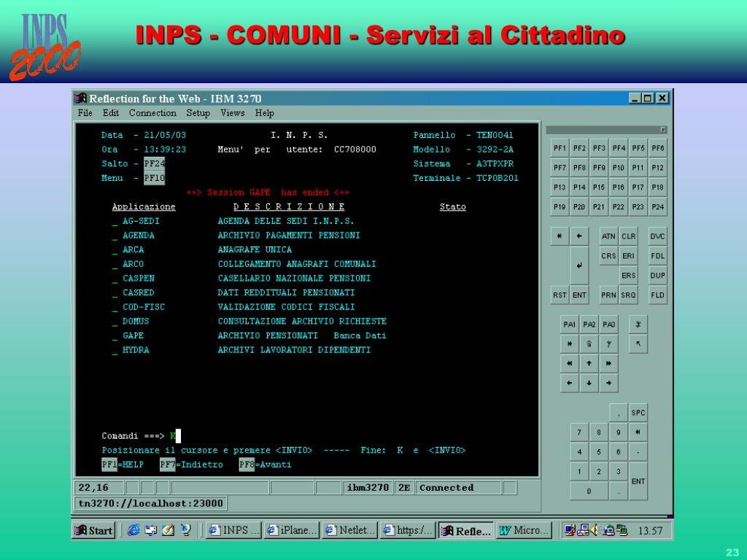Click the first system tray icon
Image resolution: width=747 pixels, height=560 pixels.
(569, 530)
